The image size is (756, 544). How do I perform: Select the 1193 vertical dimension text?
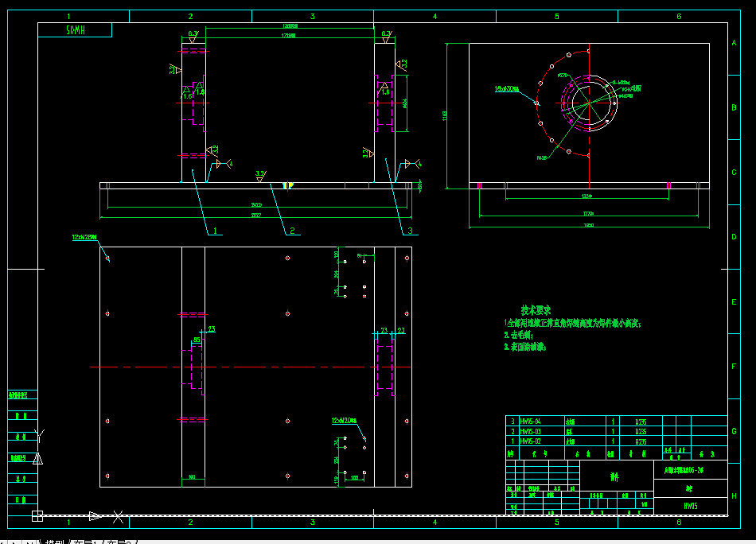click(445, 115)
